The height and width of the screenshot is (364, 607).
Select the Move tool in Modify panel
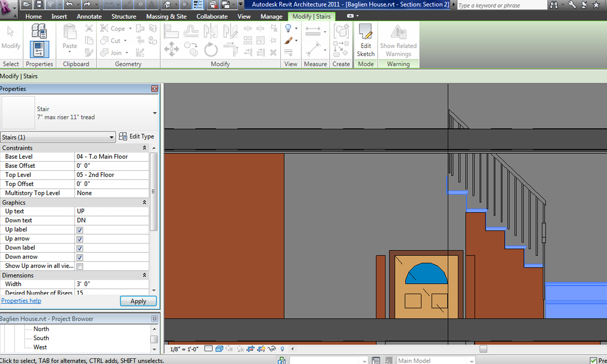172,49
